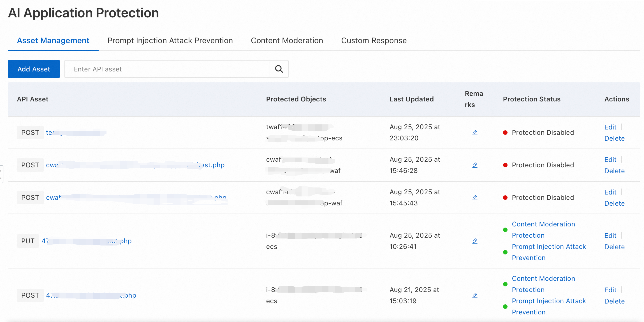Delete the asset updated Aug 21, 2025
Image resolution: width=644 pixels, height=322 pixels.
614,301
